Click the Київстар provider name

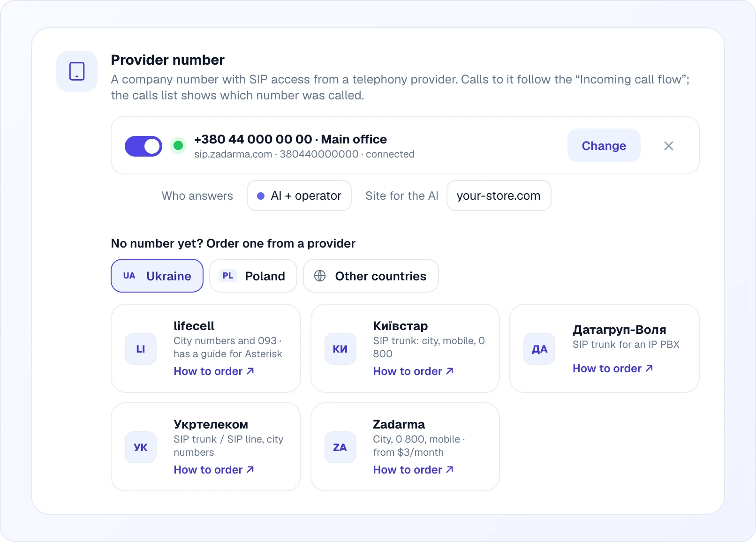point(401,326)
